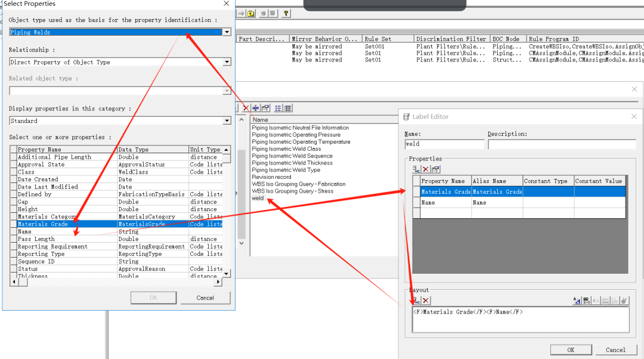Click the forward arrow toolbar icon

(x=241, y=14)
